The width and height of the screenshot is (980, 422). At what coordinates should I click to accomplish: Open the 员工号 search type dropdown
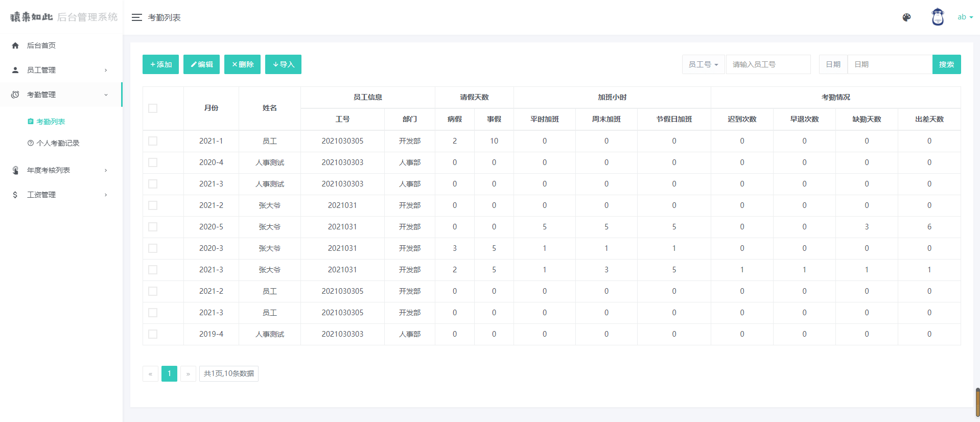pos(703,64)
